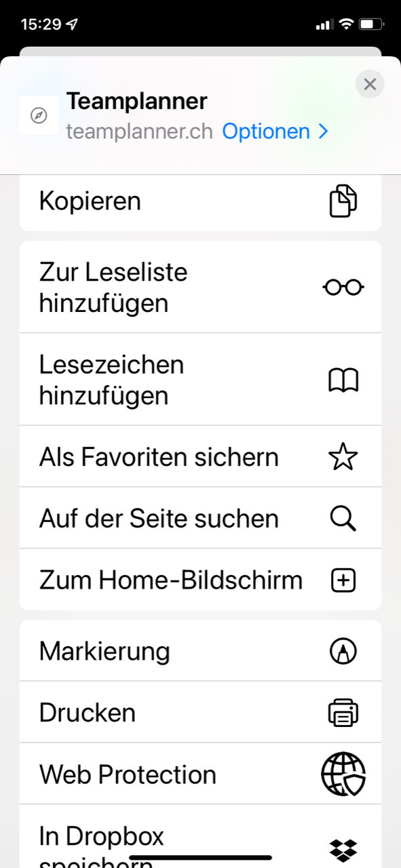Tap the reading list glasses icon

tap(343, 288)
